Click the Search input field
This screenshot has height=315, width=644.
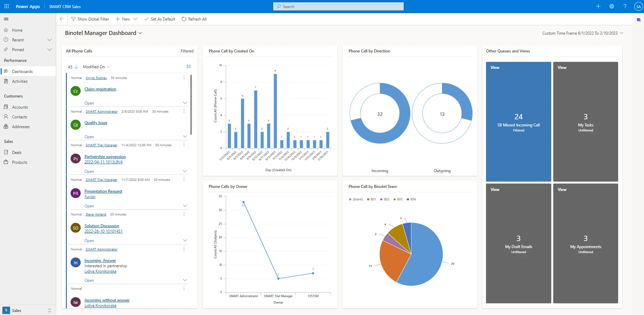tap(338, 6)
